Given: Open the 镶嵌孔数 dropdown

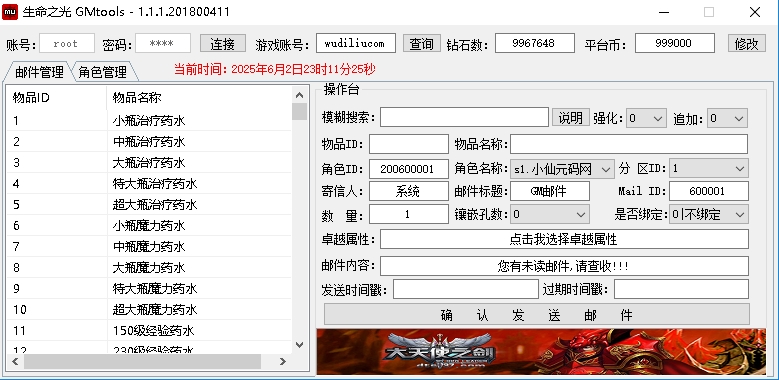Looking at the screenshot, I should pyautogui.click(x=550, y=215).
